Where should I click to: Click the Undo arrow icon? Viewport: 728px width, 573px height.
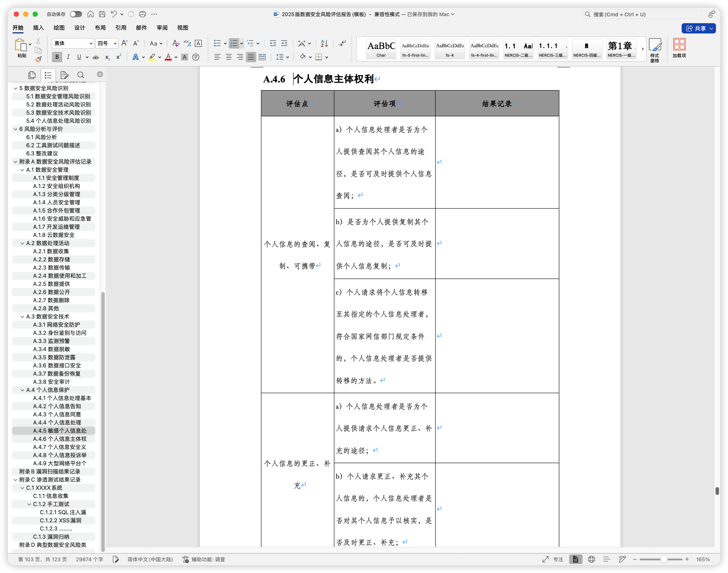click(114, 14)
